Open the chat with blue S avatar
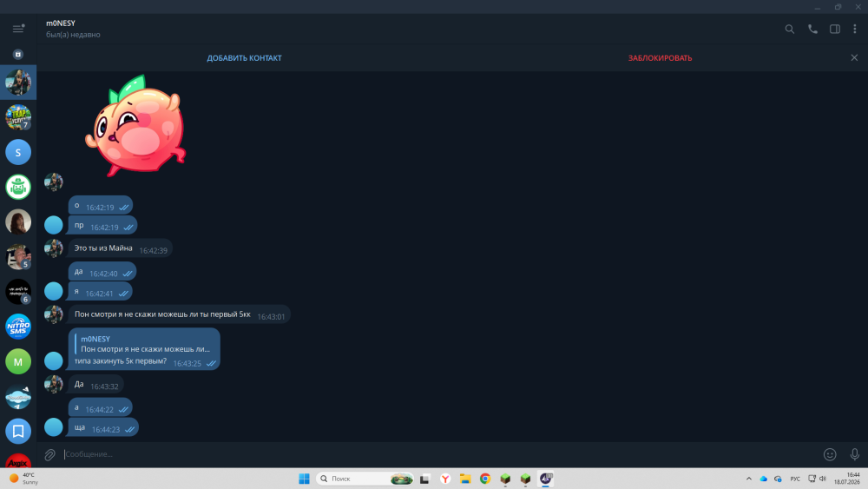Screen dimensions: 868x489 pos(18,152)
